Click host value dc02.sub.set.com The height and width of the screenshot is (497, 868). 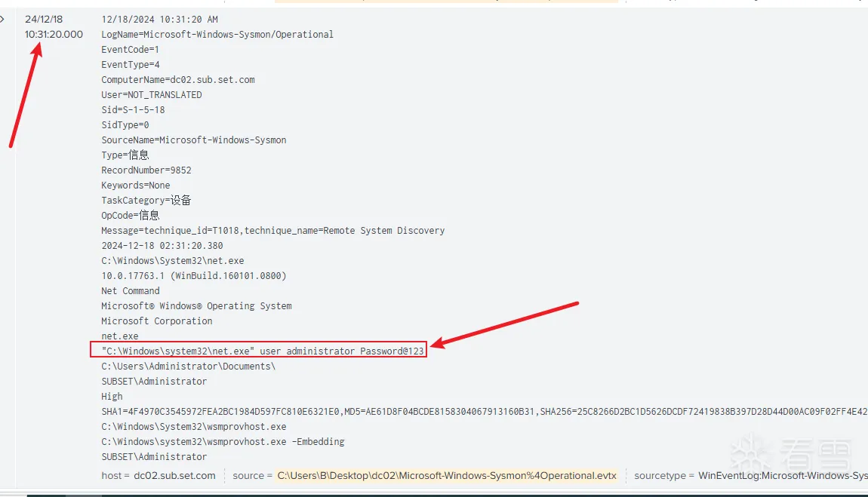tap(174, 475)
